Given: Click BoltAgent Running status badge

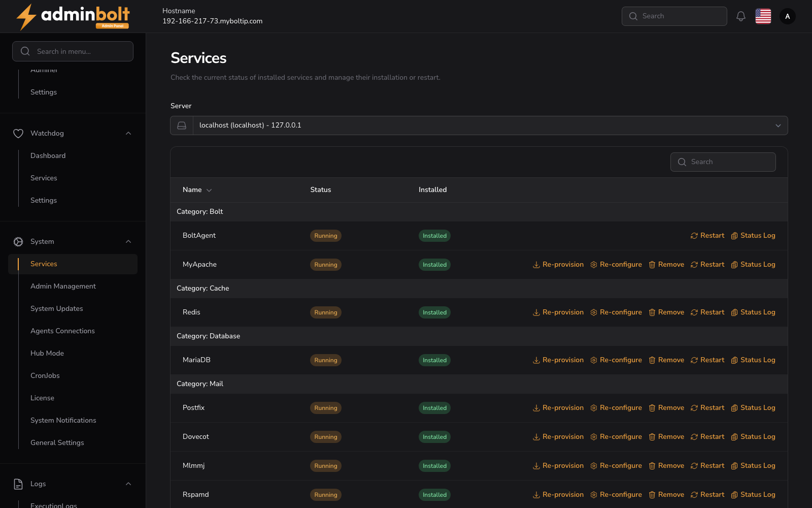Looking at the screenshot, I should point(326,236).
